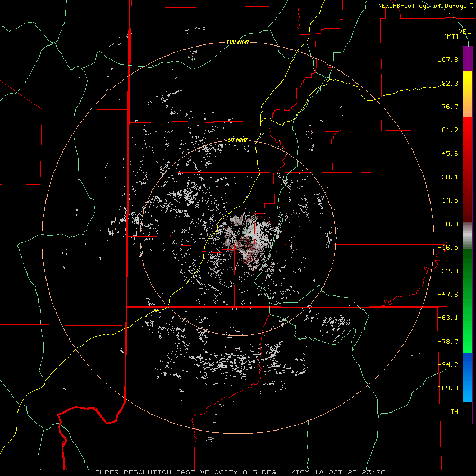Click the 61.2 velocity scale value

450,130
